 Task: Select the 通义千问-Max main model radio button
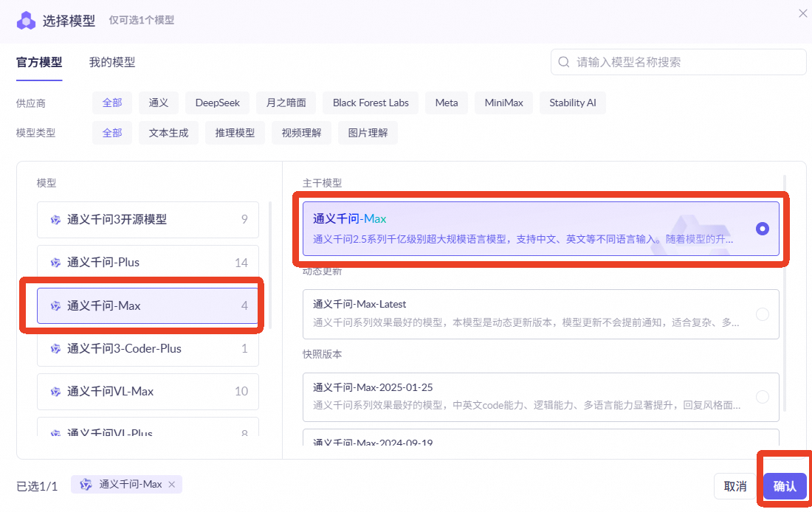(763, 228)
